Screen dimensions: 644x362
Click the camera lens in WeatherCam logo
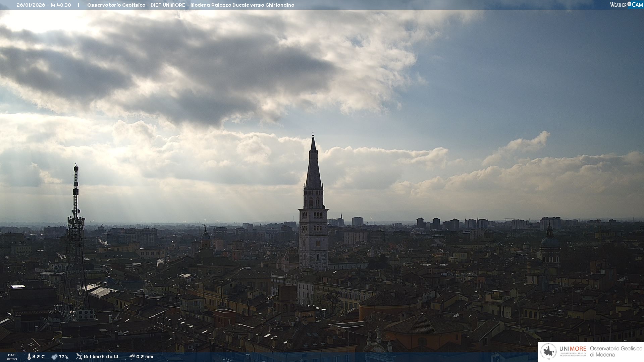point(629,4)
